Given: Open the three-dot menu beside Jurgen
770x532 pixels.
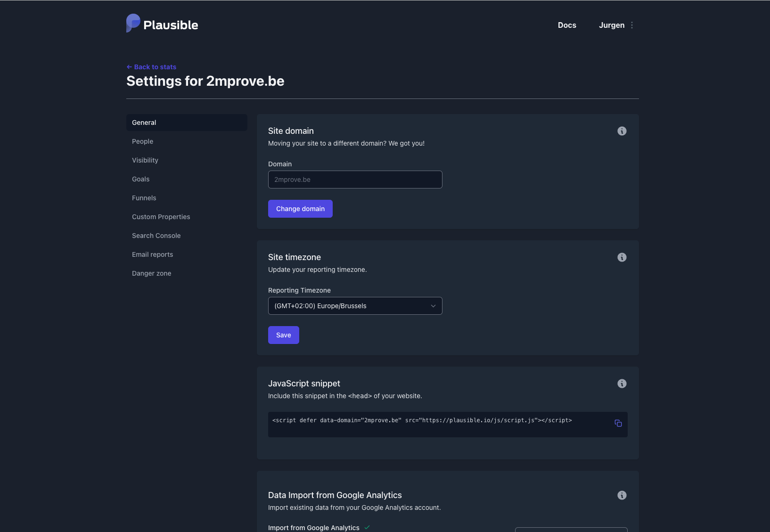Looking at the screenshot, I should [632, 25].
